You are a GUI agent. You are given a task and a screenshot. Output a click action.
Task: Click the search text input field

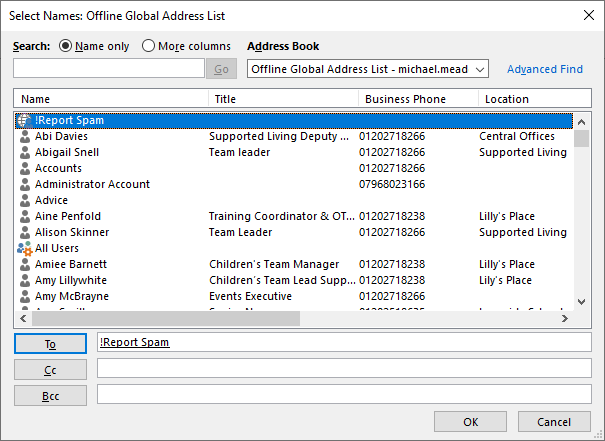pos(109,68)
